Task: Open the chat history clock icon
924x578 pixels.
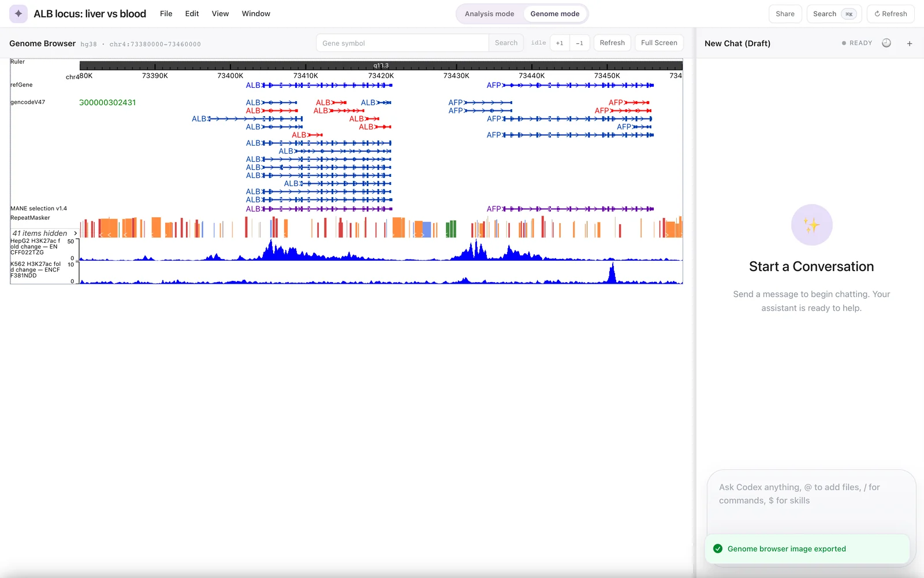Action: 886,43
